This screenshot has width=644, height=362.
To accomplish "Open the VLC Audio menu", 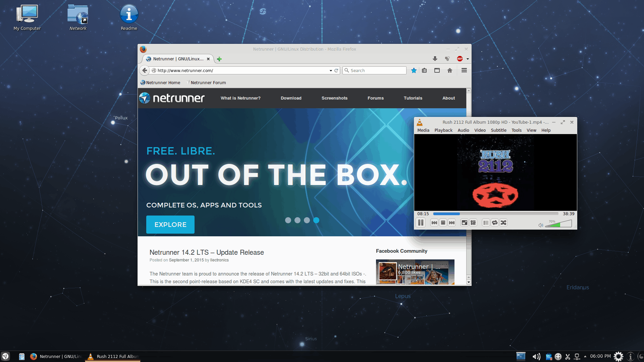I will pos(463,130).
